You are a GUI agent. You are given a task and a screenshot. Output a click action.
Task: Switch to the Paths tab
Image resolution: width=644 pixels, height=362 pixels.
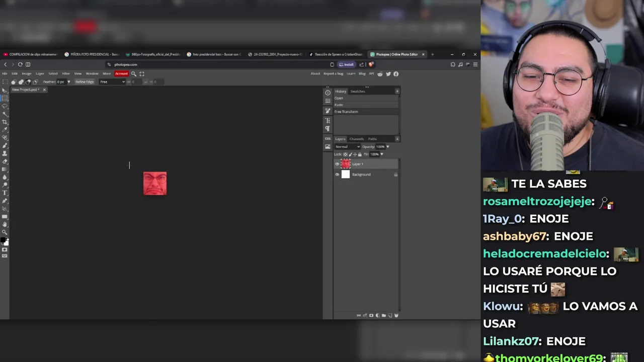372,139
